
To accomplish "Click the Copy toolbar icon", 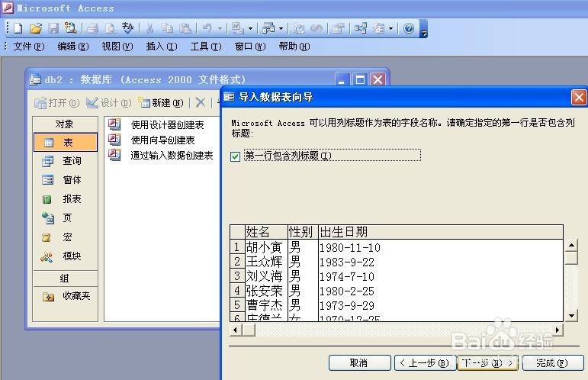I will tap(167, 28).
